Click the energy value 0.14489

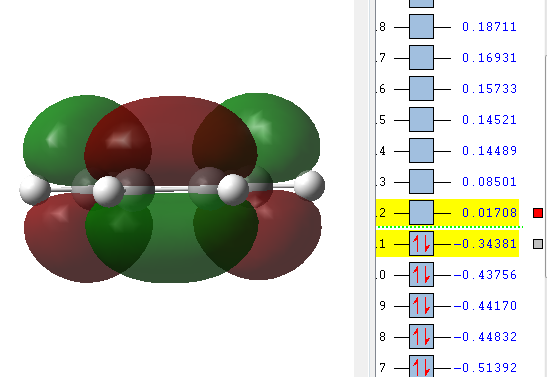[489, 151]
